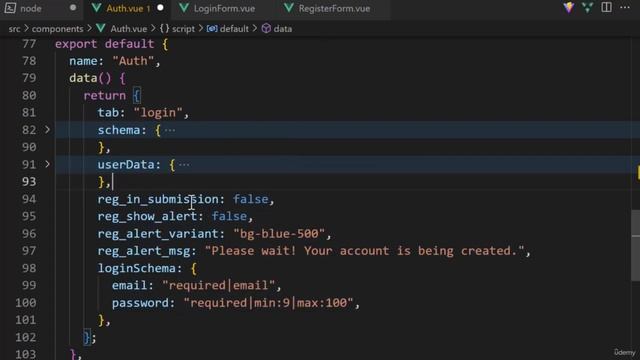
Task: Click the folded ellipsis after schema: {
Action: pos(170,131)
